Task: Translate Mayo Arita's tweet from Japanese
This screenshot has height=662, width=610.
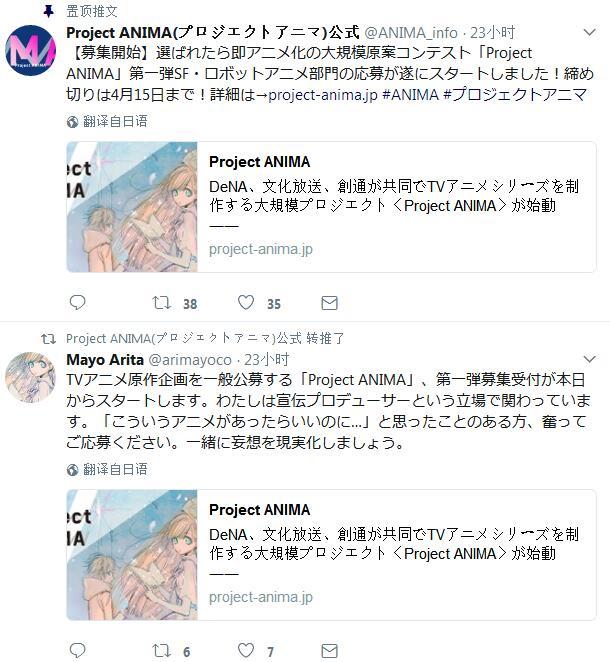Action: pos(107,469)
